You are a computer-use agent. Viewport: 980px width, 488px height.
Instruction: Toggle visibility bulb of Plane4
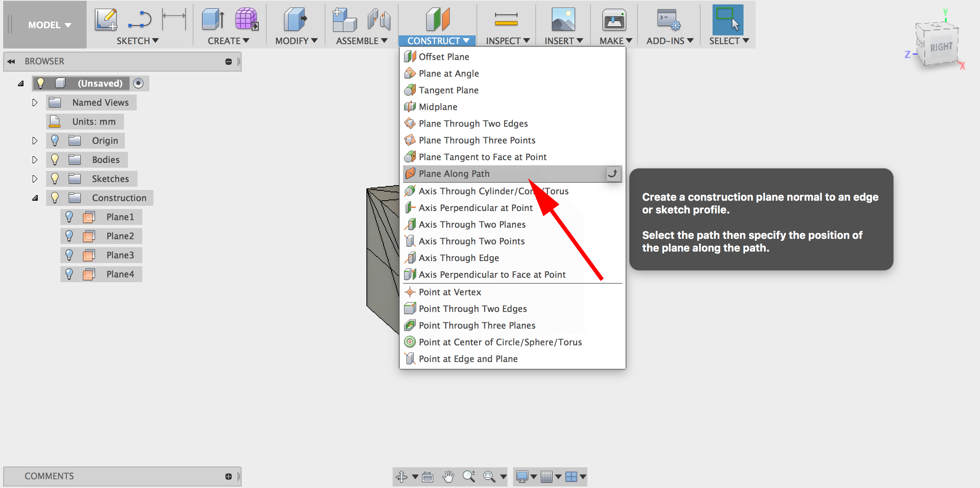pos(69,274)
